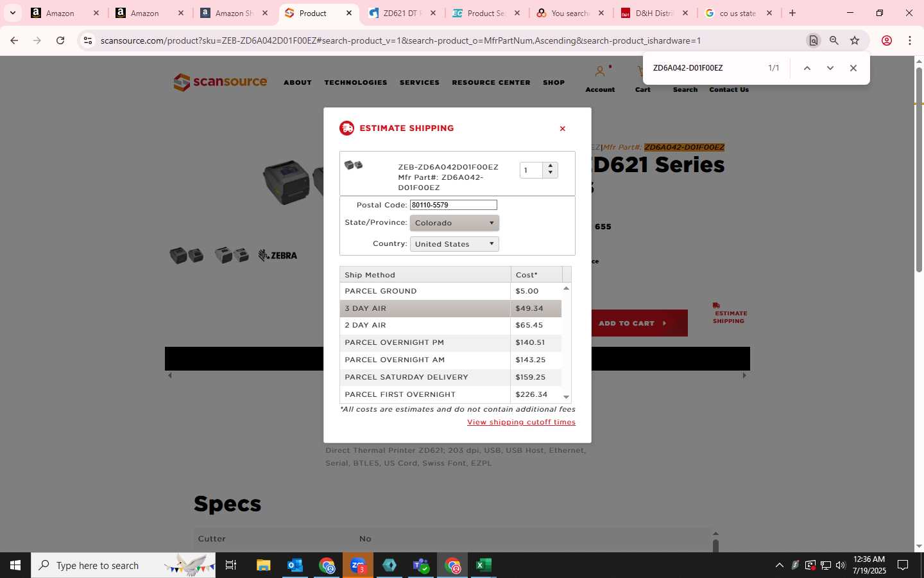Click the address bar URL
Screen dimensions: 924x578
(x=400, y=40)
